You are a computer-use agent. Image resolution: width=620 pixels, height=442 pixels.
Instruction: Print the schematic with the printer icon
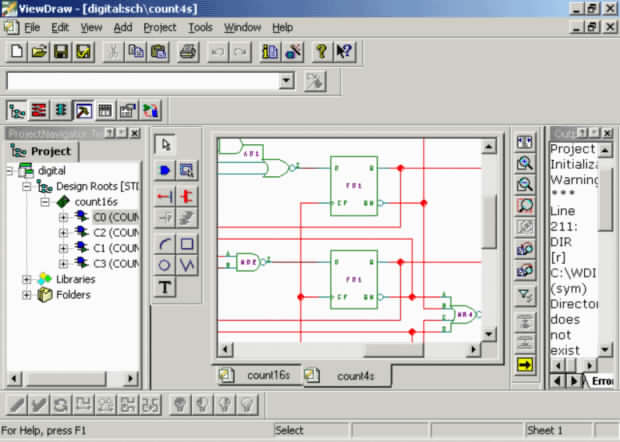click(188, 52)
